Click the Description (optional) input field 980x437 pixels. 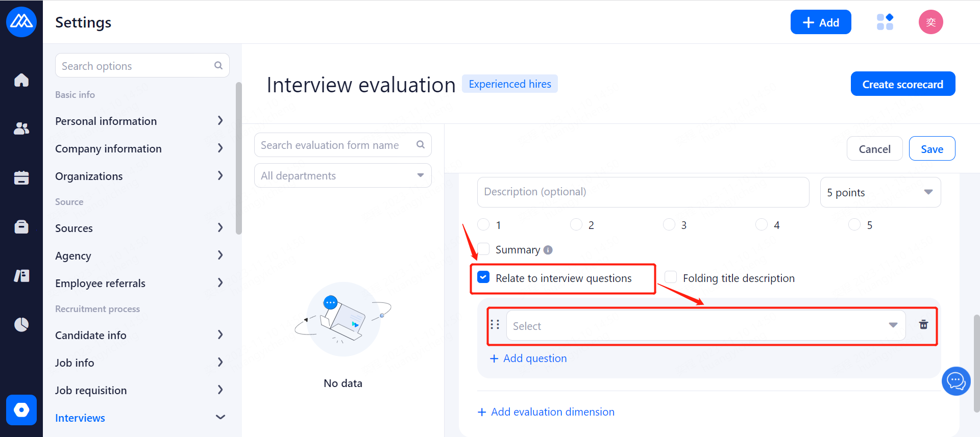coord(643,192)
